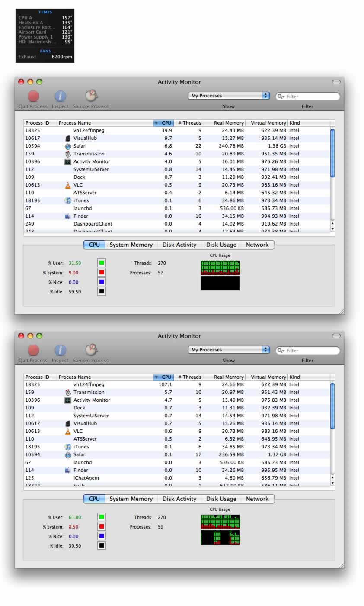
Task: Select iTunes icon in upper window
Action: point(67,200)
